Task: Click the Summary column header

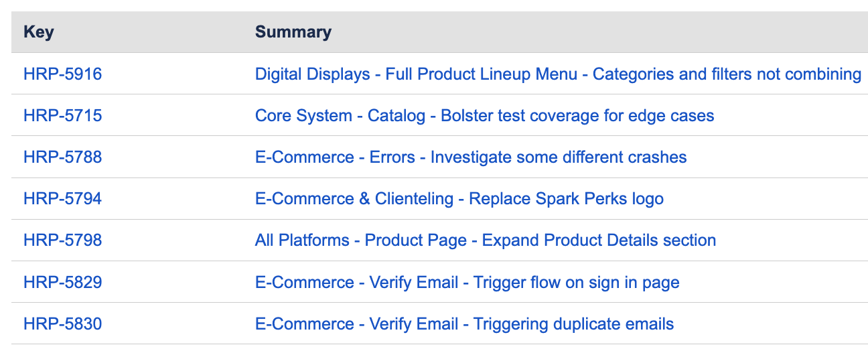Action: click(x=293, y=31)
